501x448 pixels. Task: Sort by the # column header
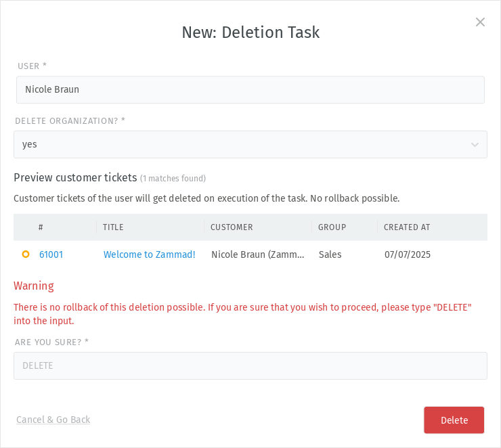(x=41, y=227)
